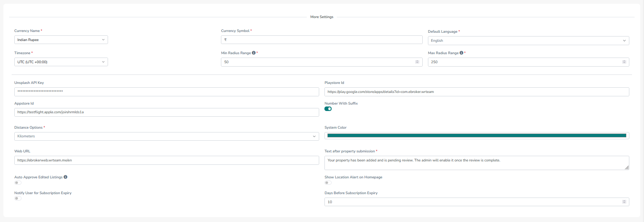This screenshot has width=644, height=222.
Task: Click Auto Approve Edited Listings info icon
Action: 65,177
